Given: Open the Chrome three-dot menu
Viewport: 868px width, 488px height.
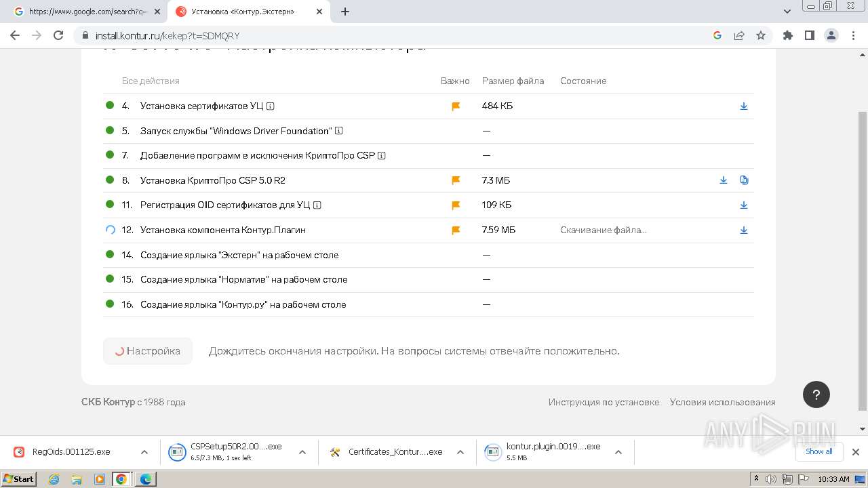Looking at the screenshot, I should [852, 35].
